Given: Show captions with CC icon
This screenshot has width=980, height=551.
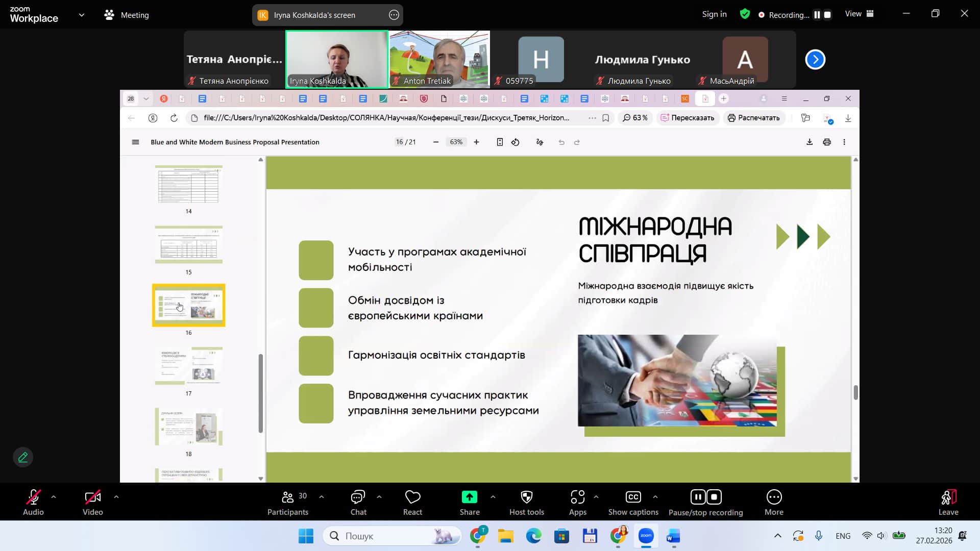Looking at the screenshot, I should (633, 497).
